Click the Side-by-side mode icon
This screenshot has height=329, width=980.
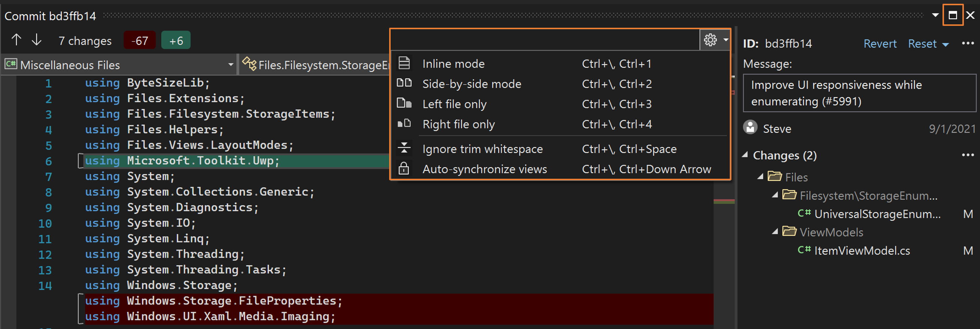click(404, 83)
